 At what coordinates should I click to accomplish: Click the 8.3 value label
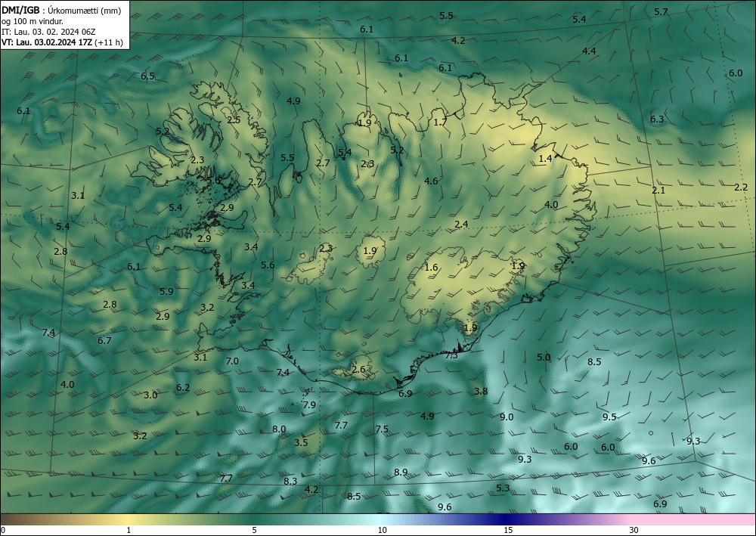(290, 481)
